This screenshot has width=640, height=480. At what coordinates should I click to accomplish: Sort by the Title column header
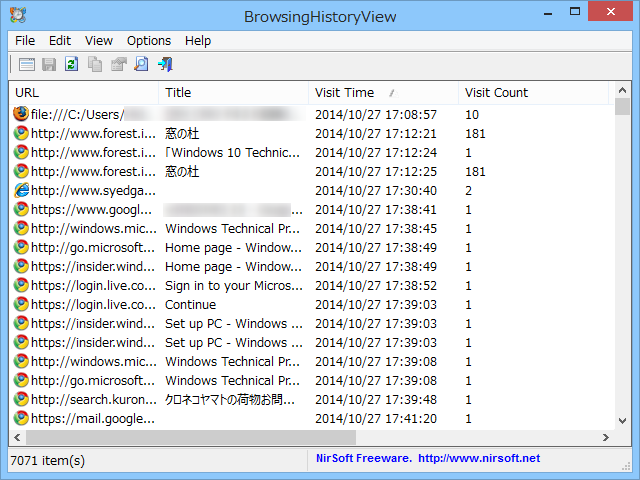[x=233, y=93]
